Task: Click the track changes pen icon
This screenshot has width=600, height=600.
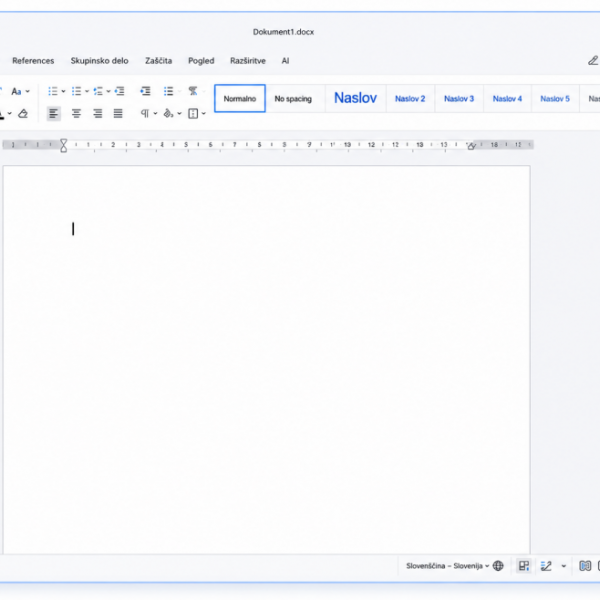Action: point(546,566)
